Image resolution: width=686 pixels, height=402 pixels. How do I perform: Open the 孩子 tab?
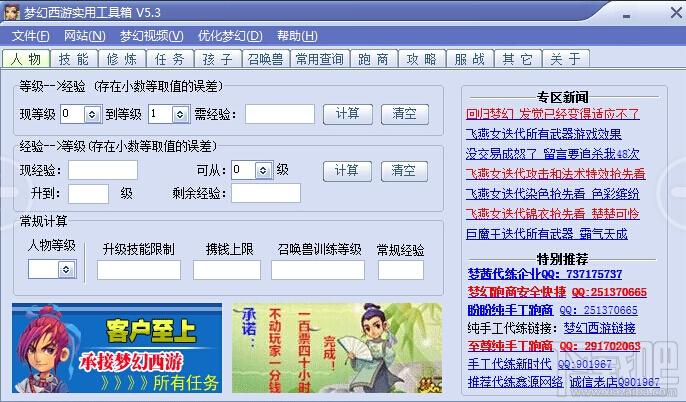pos(218,59)
